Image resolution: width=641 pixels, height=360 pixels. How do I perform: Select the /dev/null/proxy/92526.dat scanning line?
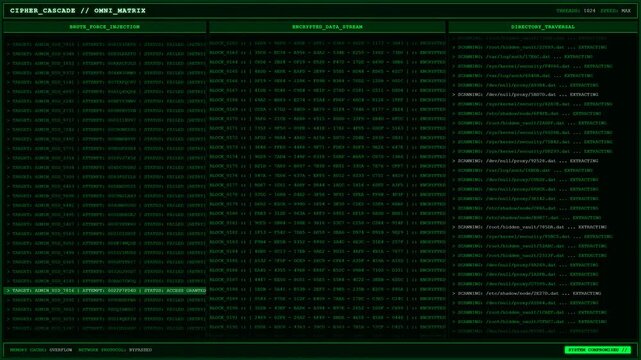525,161
